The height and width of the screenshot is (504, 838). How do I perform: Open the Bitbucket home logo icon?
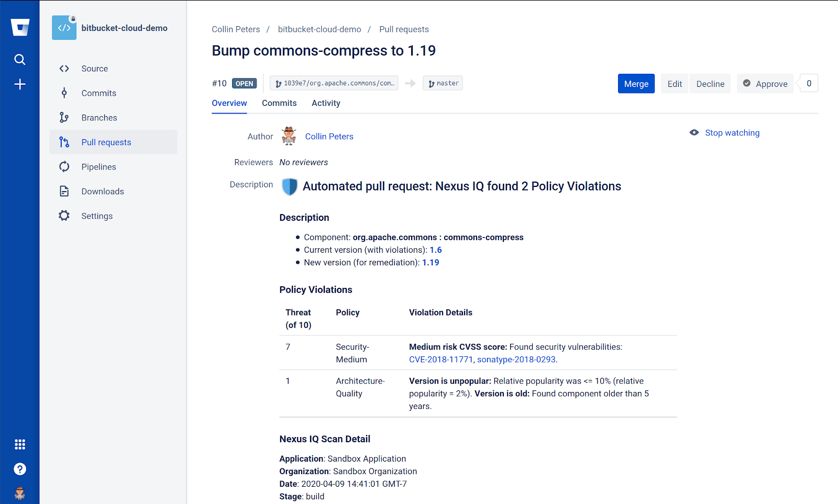[x=19, y=27]
